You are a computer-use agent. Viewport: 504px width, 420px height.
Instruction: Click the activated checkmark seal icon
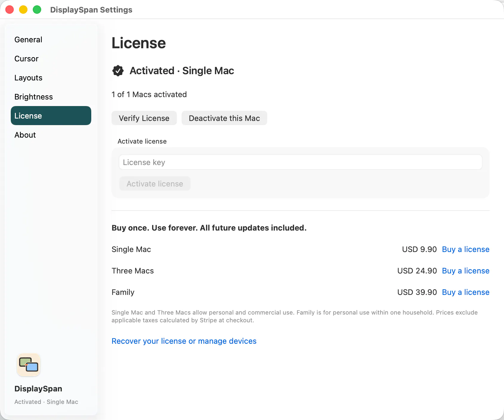pos(118,71)
